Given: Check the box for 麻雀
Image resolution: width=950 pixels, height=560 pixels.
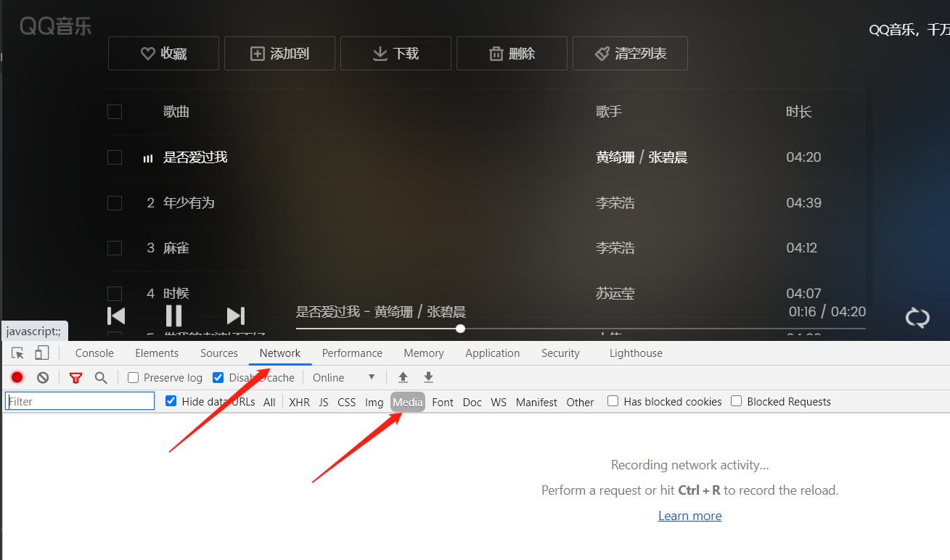Looking at the screenshot, I should point(115,248).
